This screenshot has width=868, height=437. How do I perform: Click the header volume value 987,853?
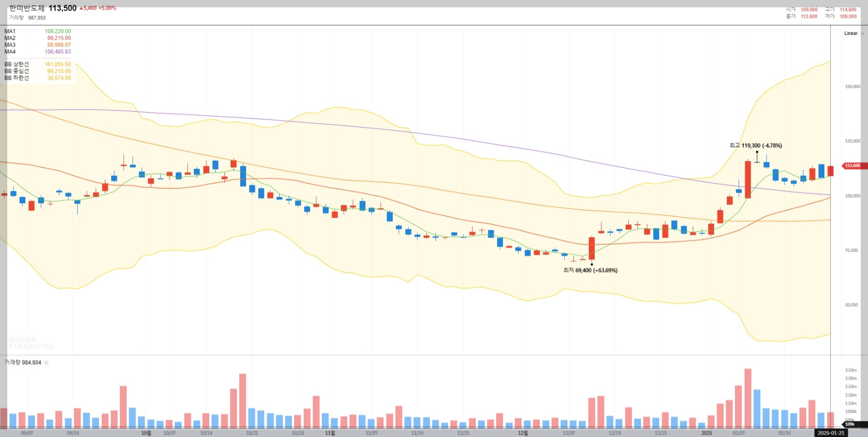click(37, 18)
